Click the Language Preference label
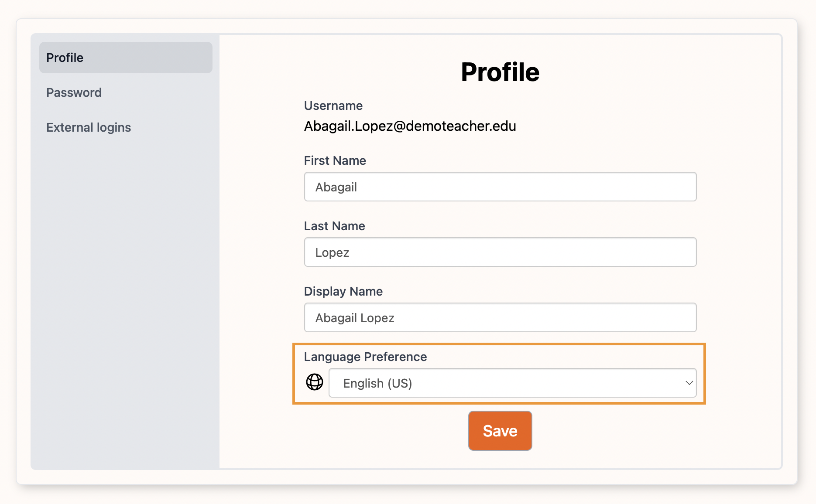 pyautogui.click(x=365, y=357)
